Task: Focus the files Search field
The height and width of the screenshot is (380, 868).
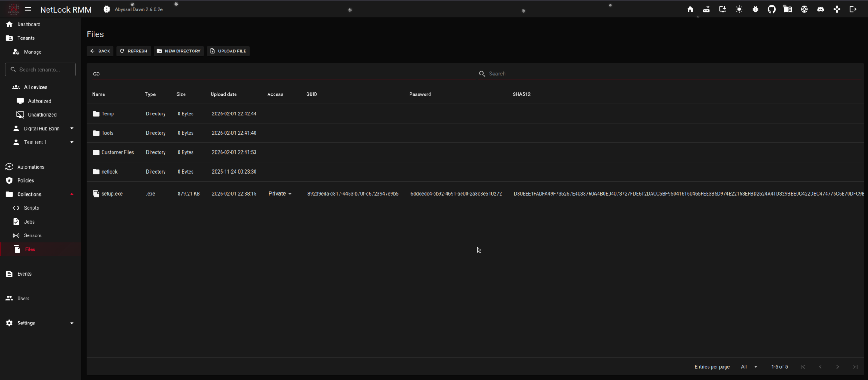Action: pyautogui.click(x=669, y=74)
